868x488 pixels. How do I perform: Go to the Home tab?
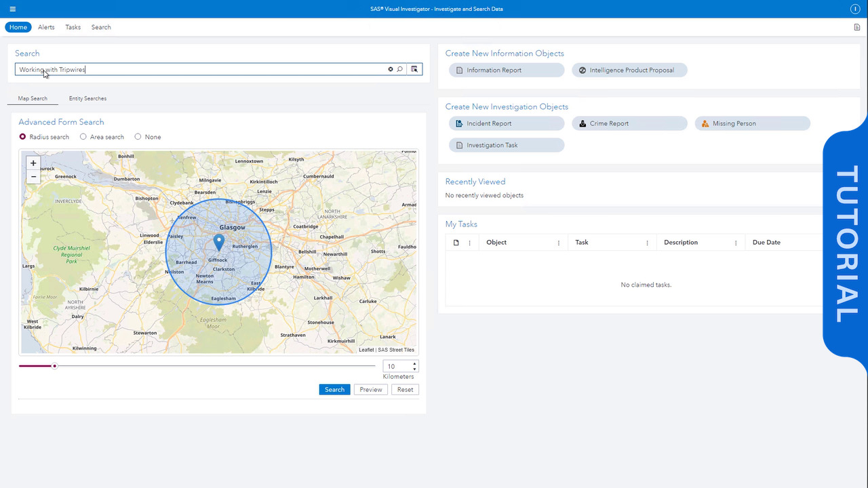tap(18, 27)
